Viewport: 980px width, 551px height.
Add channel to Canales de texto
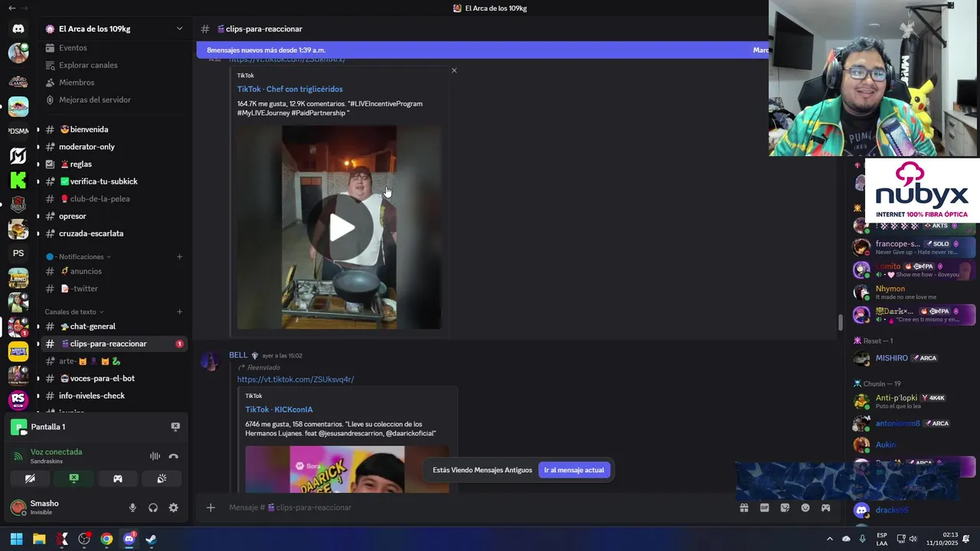[180, 311]
